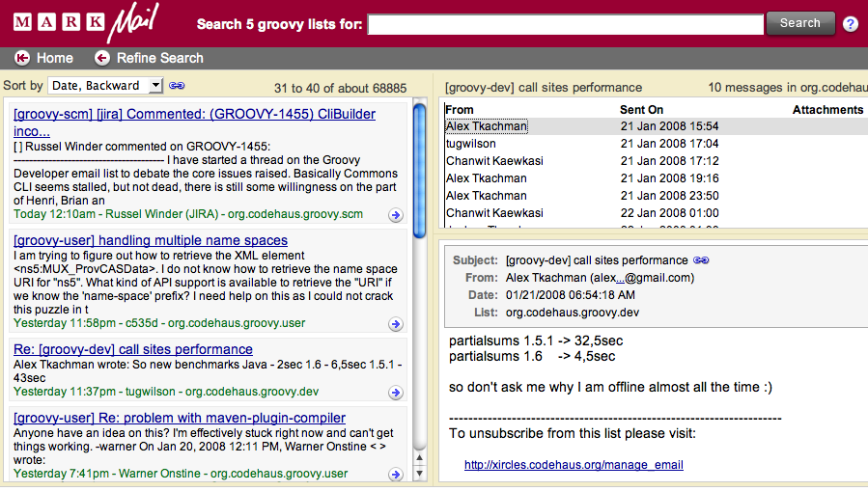Click the xircles.codehaus.org manage_email link
This screenshot has width=868, height=491.
tap(574, 464)
